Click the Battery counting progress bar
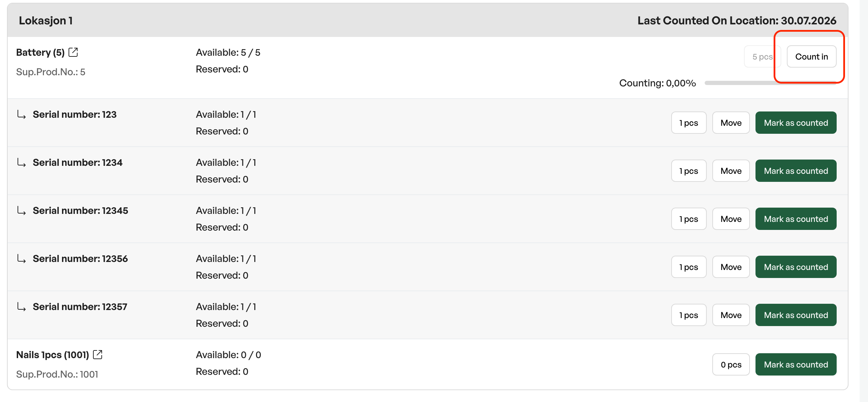Screen dimensions: 868x402 point(770,83)
